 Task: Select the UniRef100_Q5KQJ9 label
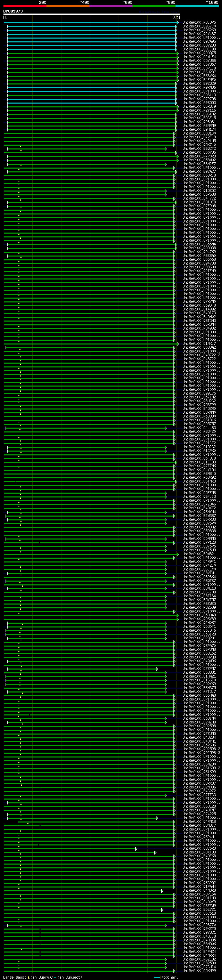(199, 106)
